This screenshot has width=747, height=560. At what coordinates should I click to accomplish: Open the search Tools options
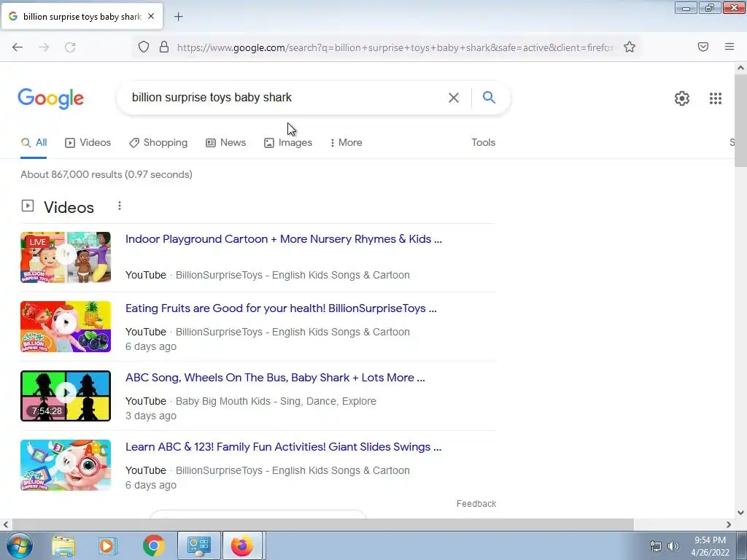[483, 142]
